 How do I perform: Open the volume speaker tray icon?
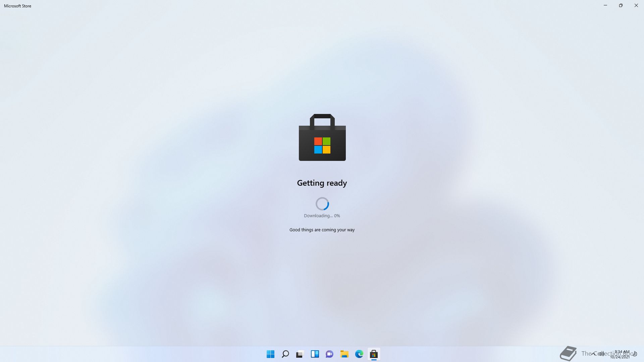pos(601,354)
